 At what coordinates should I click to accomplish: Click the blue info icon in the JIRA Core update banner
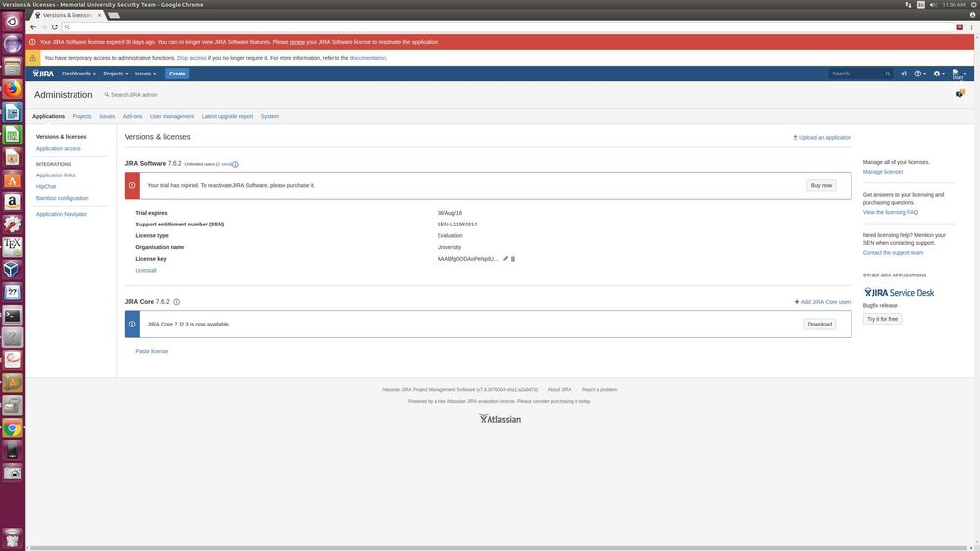pyautogui.click(x=131, y=325)
